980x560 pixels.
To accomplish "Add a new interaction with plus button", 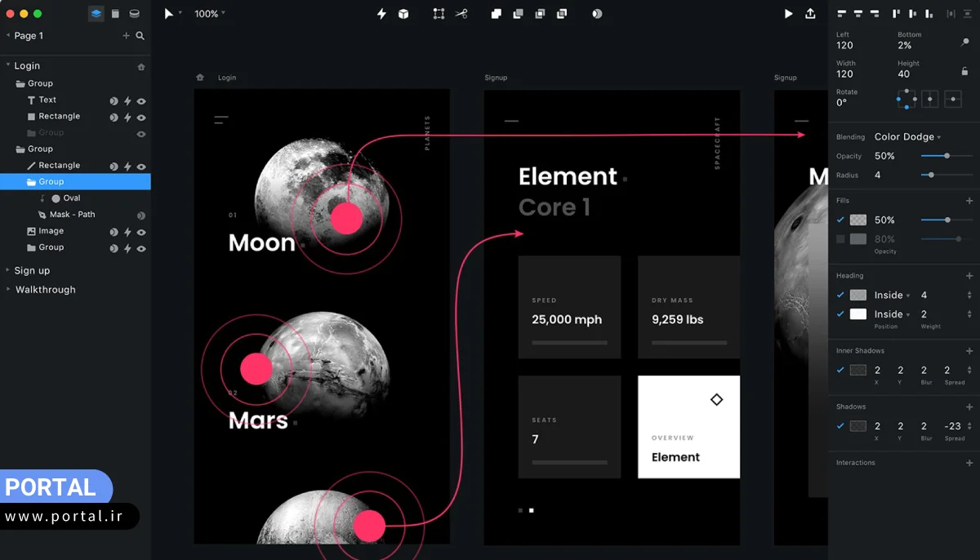I will (969, 463).
